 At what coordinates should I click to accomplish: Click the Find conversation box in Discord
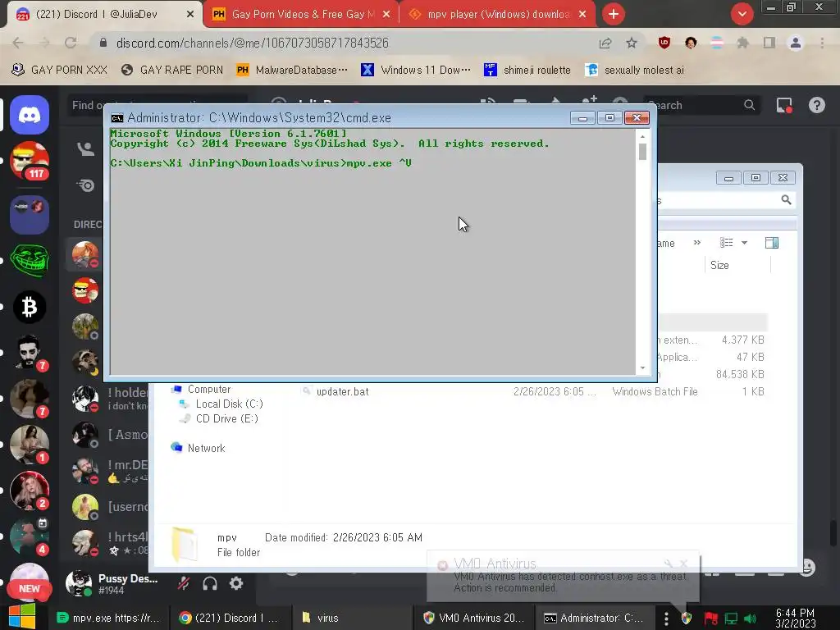[x=158, y=106]
